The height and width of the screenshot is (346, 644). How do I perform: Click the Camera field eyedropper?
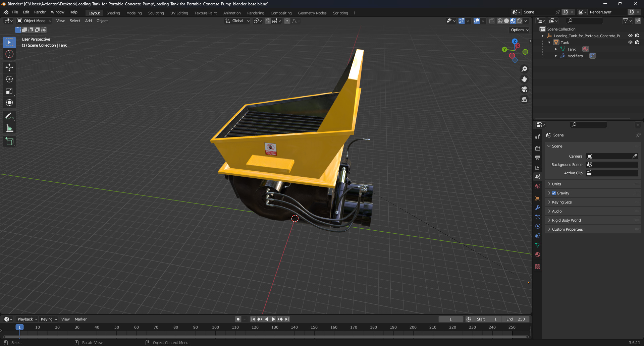pos(635,156)
